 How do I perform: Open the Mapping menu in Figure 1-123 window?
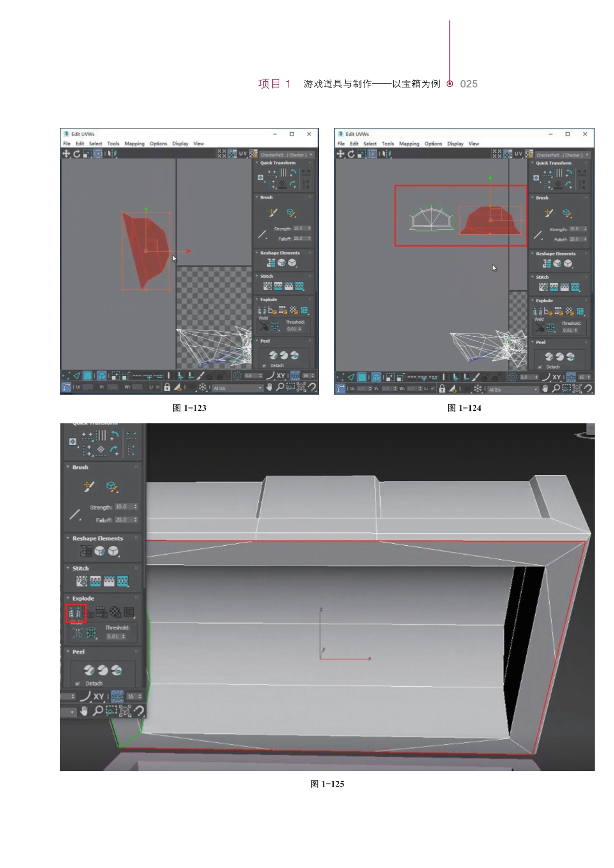(x=134, y=144)
